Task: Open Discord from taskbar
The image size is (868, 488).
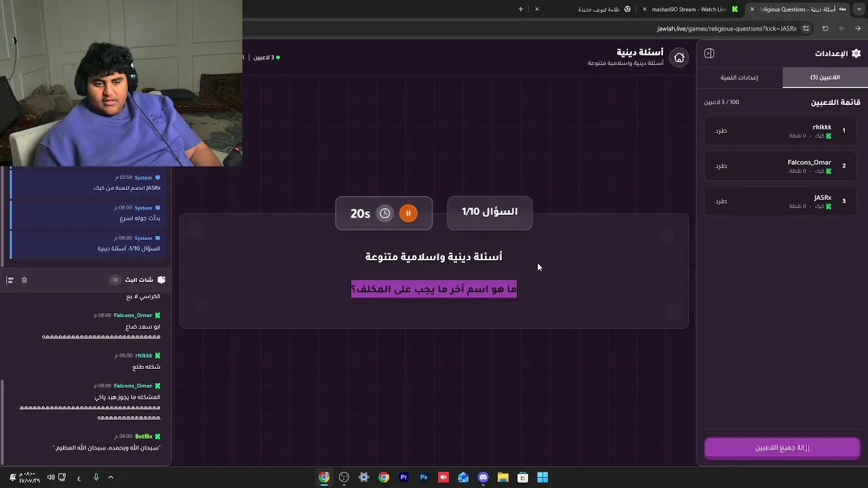Action: click(x=483, y=478)
